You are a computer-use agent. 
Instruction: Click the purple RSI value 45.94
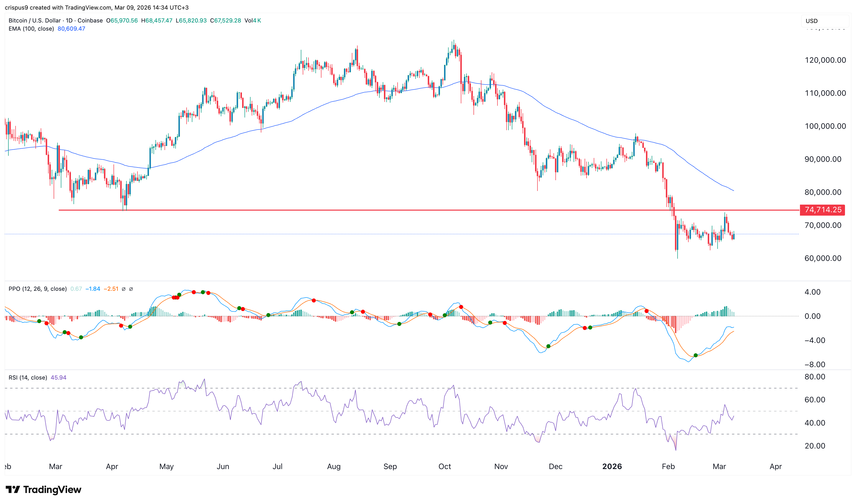tap(58, 378)
